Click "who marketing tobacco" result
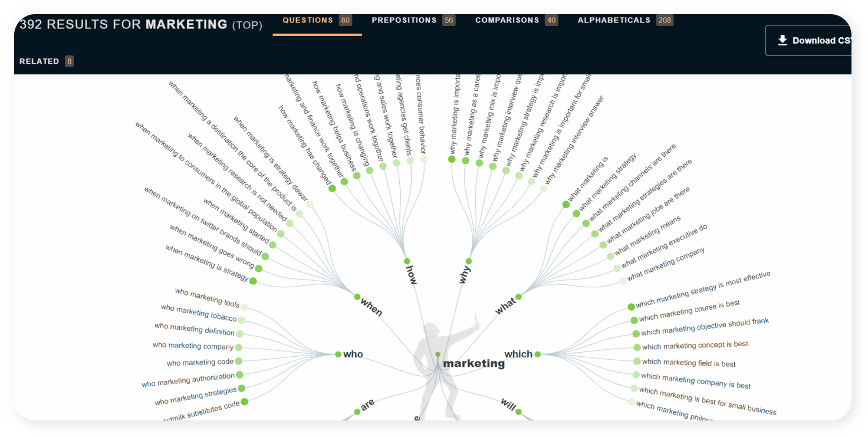This screenshot has width=868, height=437. (199, 313)
